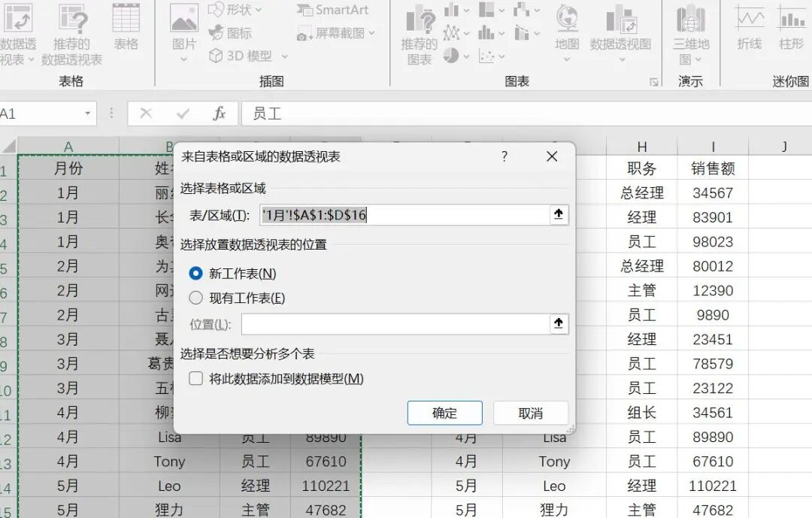
Task: Click the 位置 field range picker arrow
Action: (x=558, y=324)
